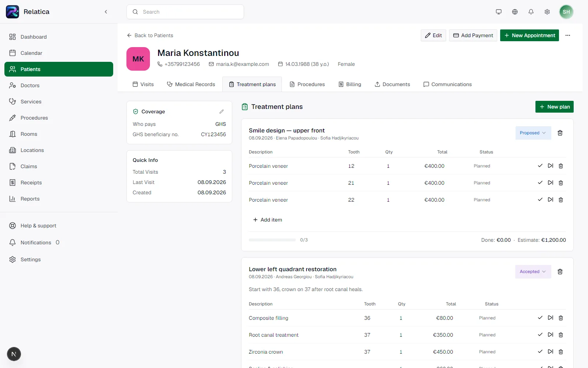
Task: Open Reports in the sidebar
Action: click(x=59, y=199)
